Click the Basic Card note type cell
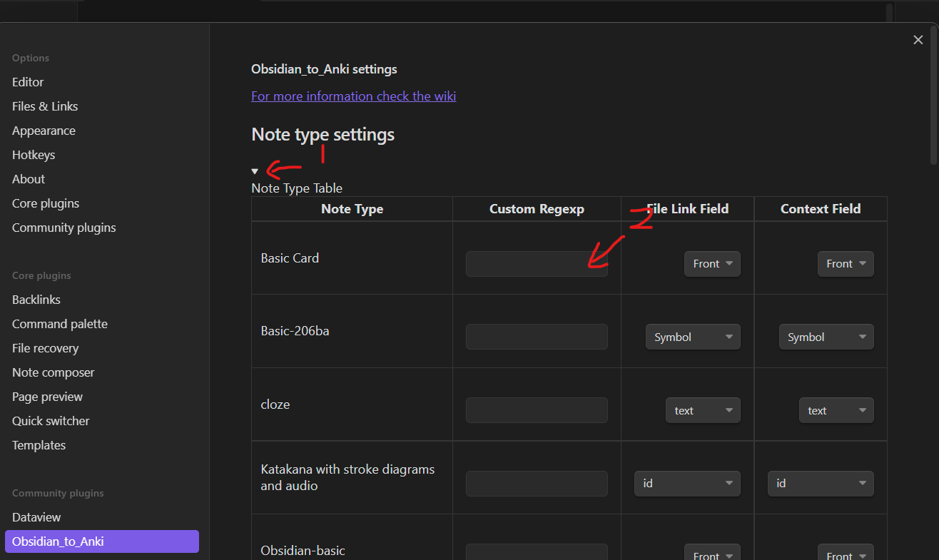This screenshot has height=560, width=939. pyautogui.click(x=352, y=258)
